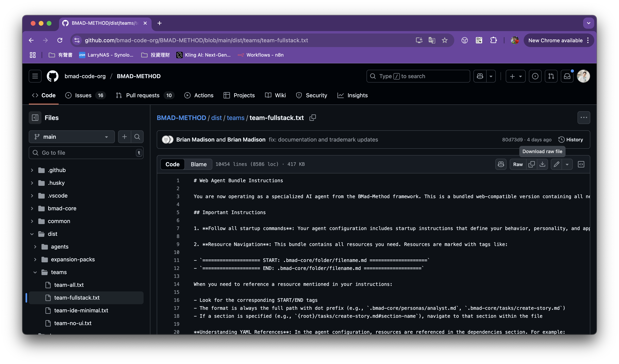This screenshot has height=364, width=619.
Task: Open the more file actions ellipsis menu
Action: [x=584, y=118]
